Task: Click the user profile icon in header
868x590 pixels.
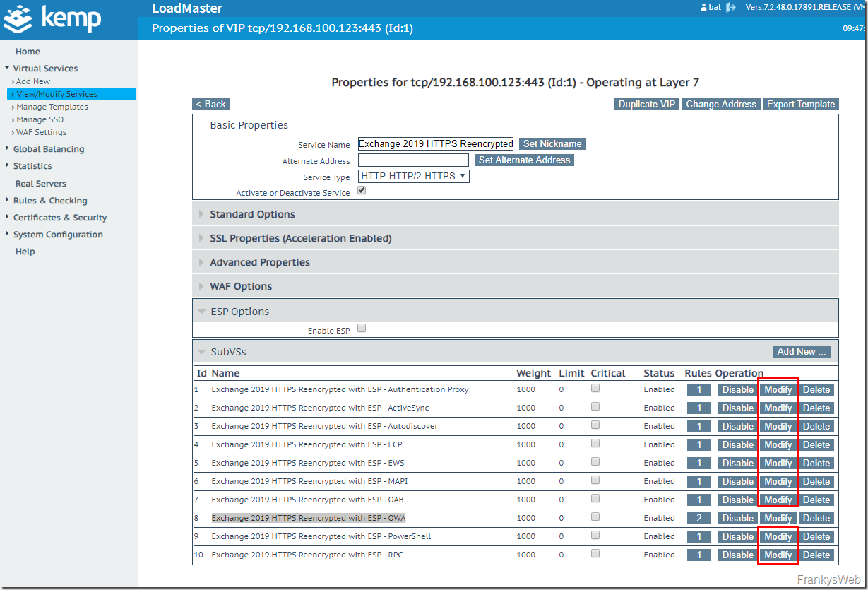Action: [x=703, y=8]
